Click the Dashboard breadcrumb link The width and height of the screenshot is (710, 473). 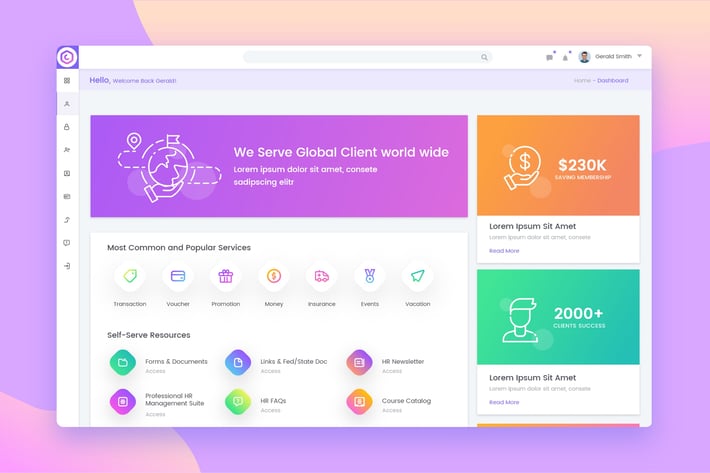(x=613, y=81)
